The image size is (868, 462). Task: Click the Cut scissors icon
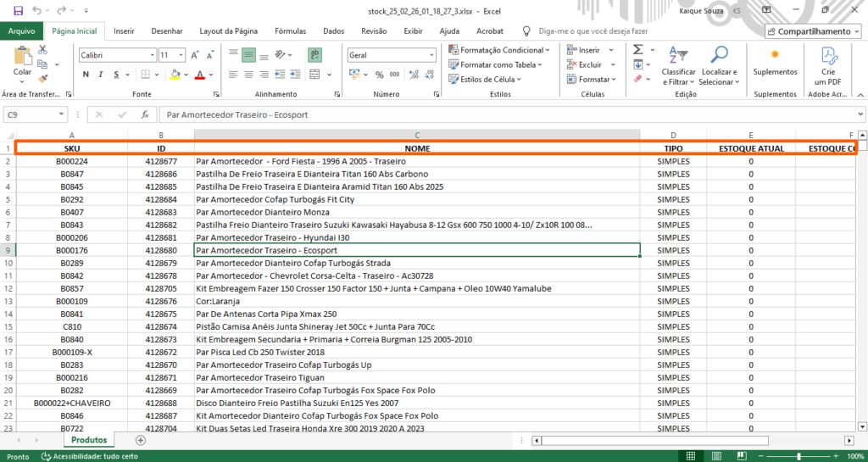42,50
